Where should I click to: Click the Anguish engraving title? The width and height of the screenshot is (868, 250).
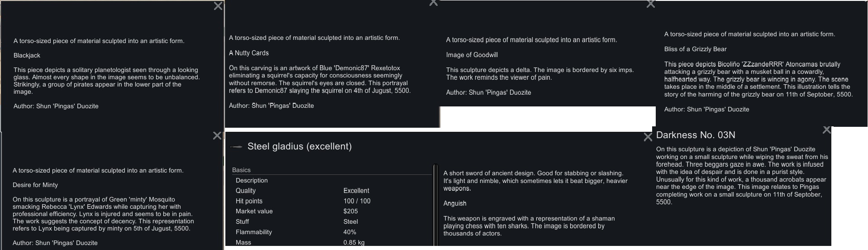pyautogui.click(x=454, y=203)
